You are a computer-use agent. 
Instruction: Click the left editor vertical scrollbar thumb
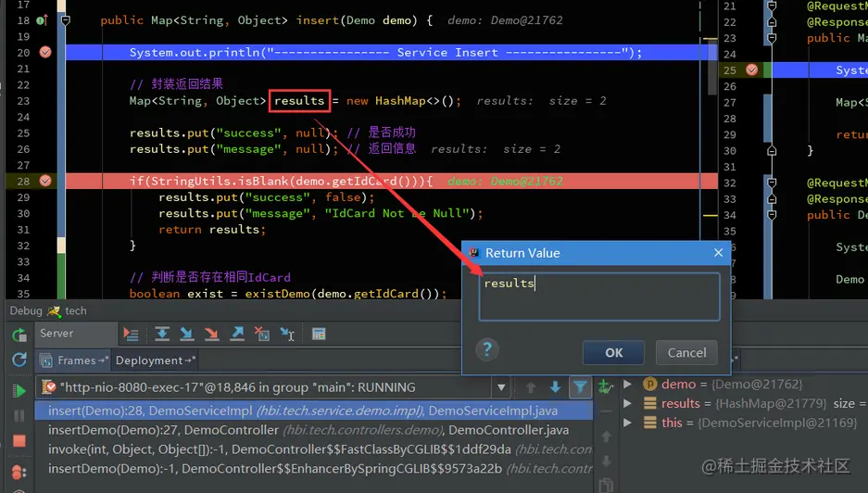click(711, 67)
